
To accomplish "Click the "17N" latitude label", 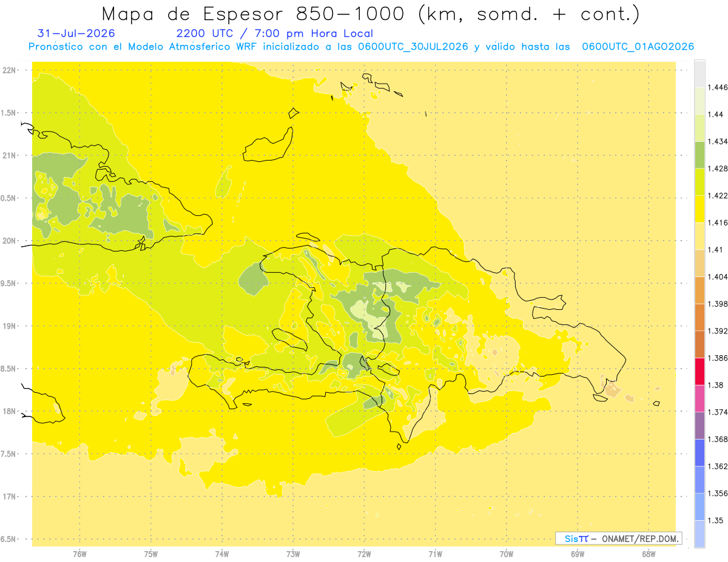I will (10, 497).
